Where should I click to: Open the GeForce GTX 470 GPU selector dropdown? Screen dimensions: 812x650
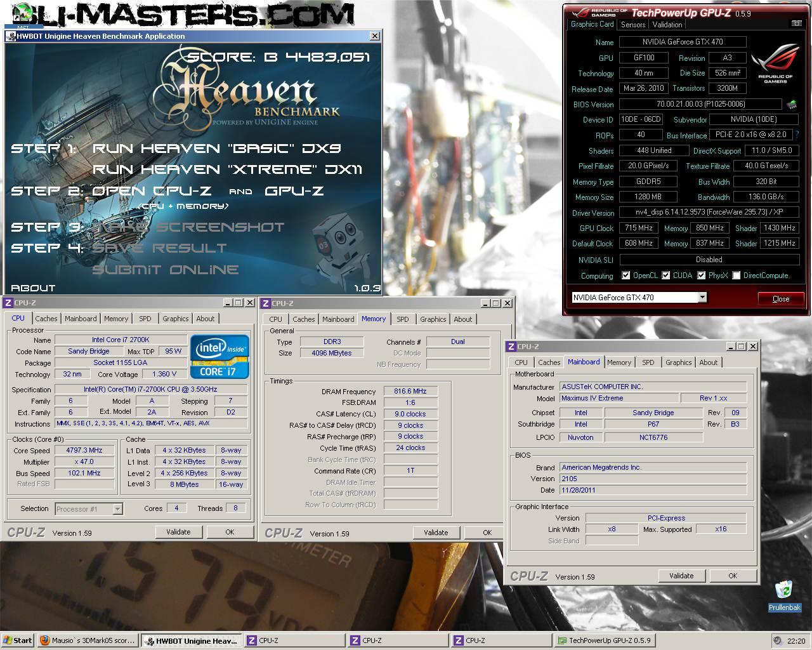702,297
